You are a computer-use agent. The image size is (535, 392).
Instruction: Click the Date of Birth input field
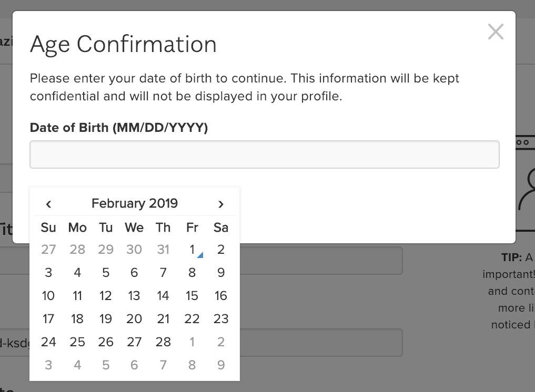tap(264, 154)
